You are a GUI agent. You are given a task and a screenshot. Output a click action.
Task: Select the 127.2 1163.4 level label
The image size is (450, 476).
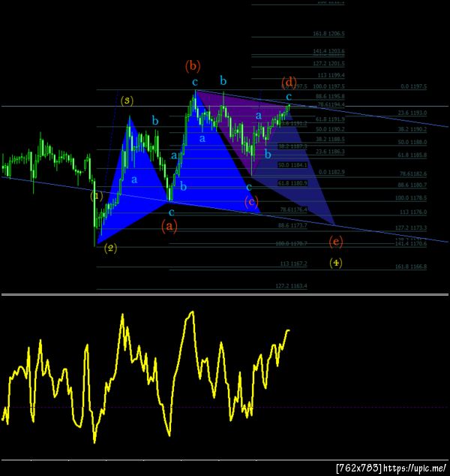click(291, 286)
